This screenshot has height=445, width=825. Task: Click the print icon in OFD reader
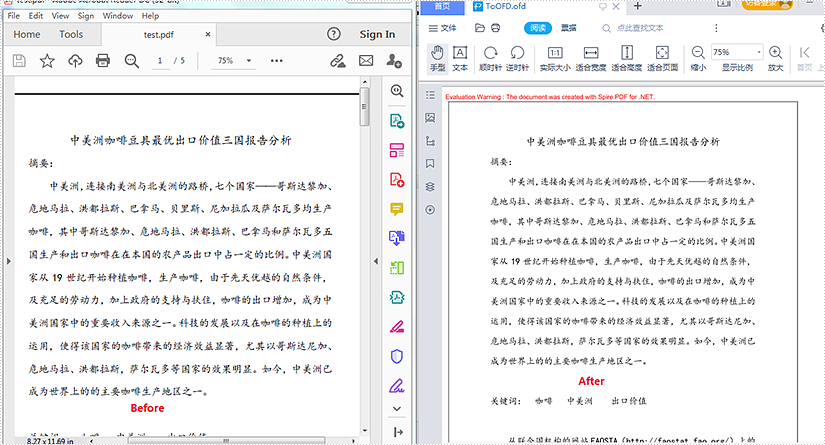(x=496, y=28)
